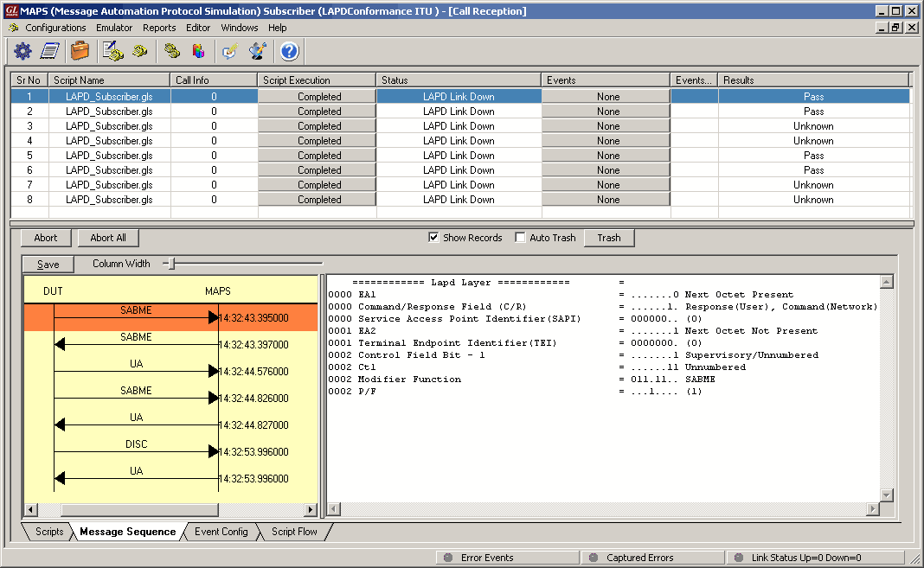Select row 4's LAPD_Subscriber.gls script name
924x568 pixels.
point(109,141)
